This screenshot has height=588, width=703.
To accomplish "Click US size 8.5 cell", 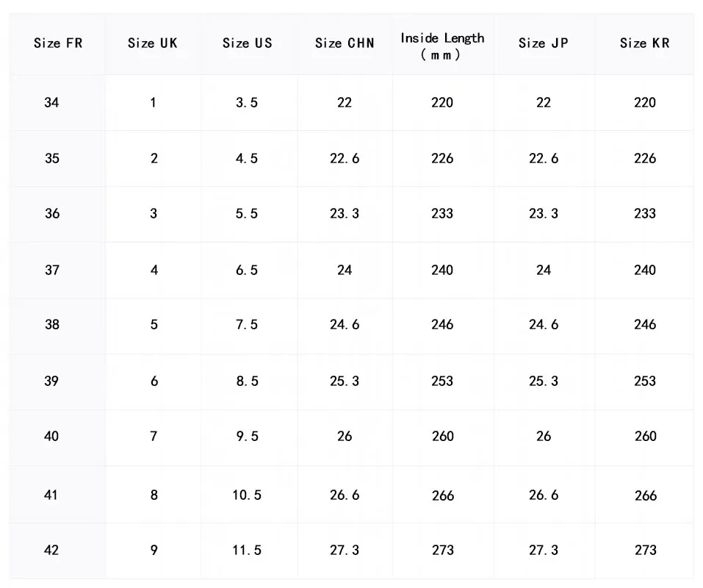I will click(x=247, y=381).
